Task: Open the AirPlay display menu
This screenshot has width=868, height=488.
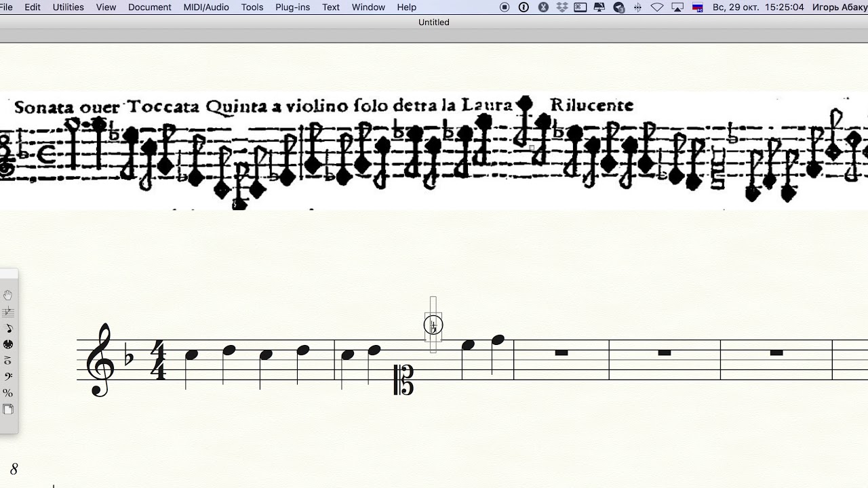Action: [x=677, y=7]
